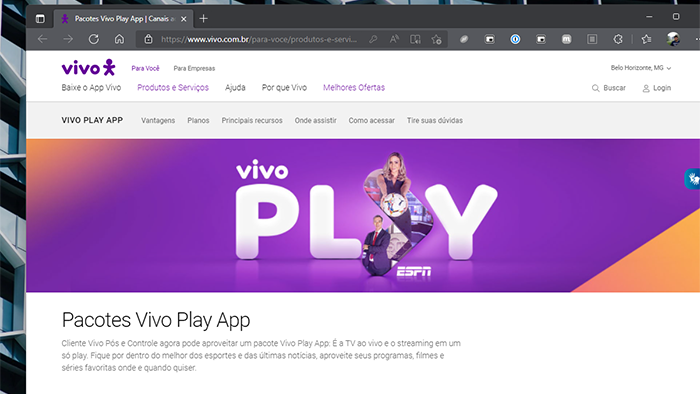Open the tab actions menu icon

tap(40, 19)
